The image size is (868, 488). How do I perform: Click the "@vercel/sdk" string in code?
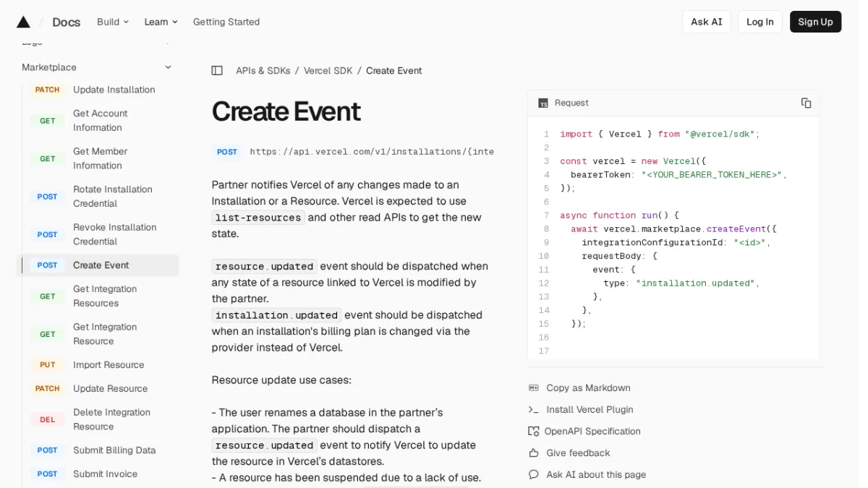720,134
